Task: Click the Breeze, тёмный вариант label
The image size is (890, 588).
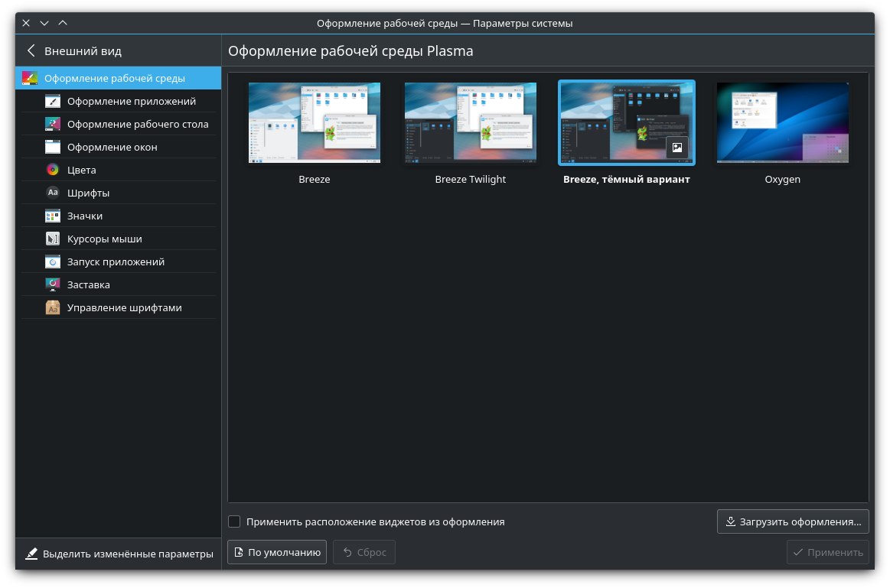Action: click(x=627, y=179)
